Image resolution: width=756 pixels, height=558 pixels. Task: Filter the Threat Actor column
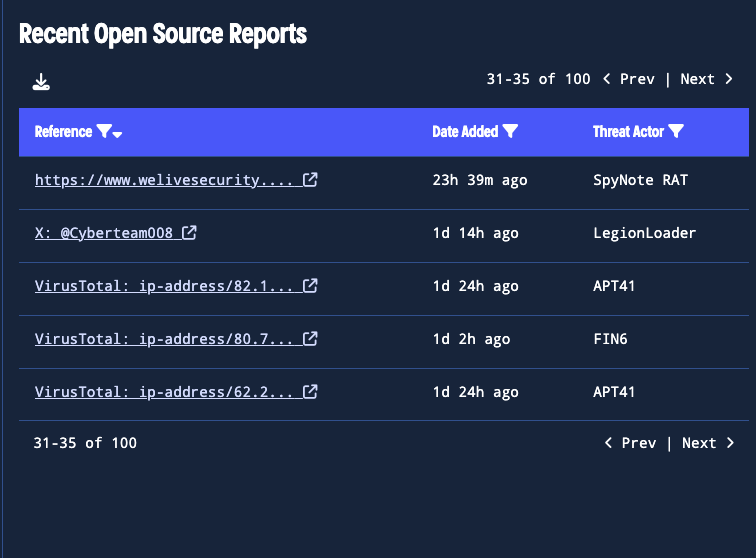(676, 131)
